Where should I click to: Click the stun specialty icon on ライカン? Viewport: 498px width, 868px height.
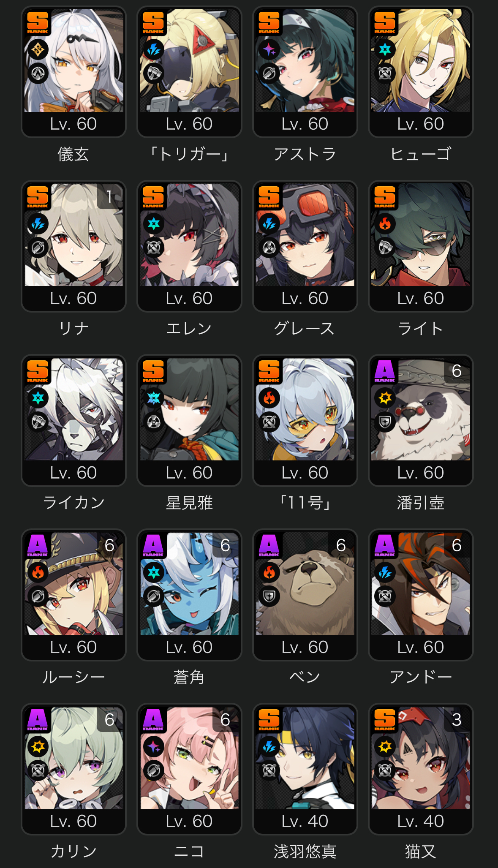point(38,422)
